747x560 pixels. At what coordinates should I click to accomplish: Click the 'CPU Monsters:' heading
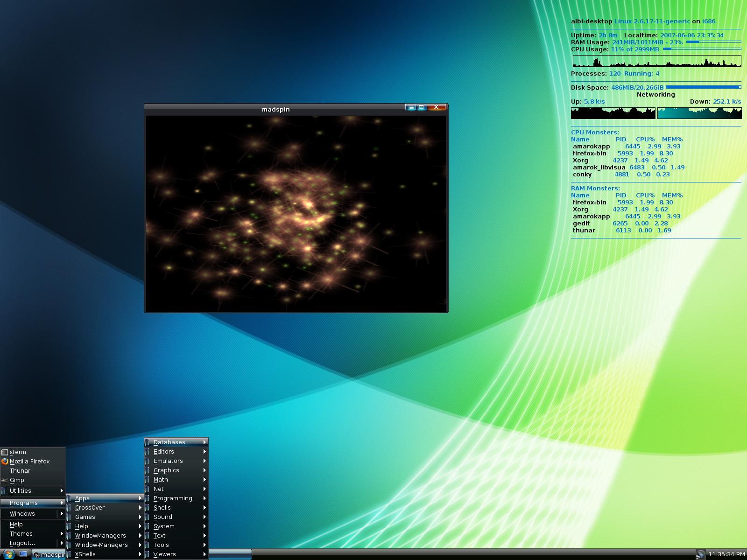tap(595, 132)
